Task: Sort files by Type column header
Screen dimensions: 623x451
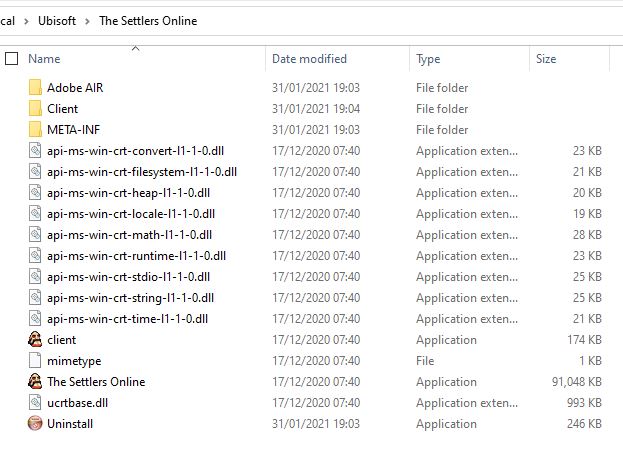Action: click(428, 59)
